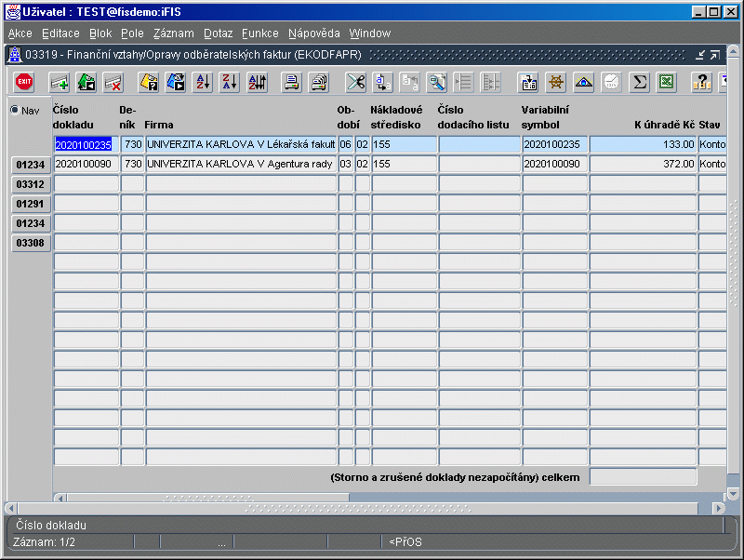Delete record using the red X icon
This screenshot has width=744, height=560.
coord(113,82)
